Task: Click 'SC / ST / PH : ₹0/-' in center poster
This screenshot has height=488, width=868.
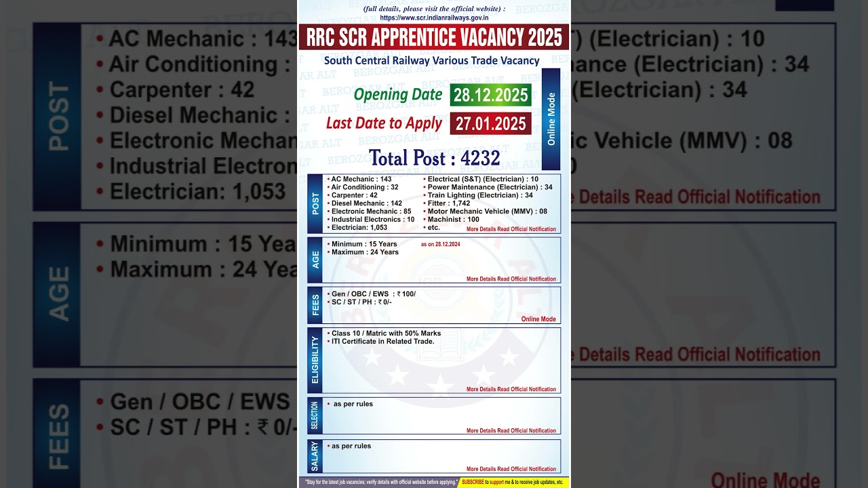Action: coord(360,302)
